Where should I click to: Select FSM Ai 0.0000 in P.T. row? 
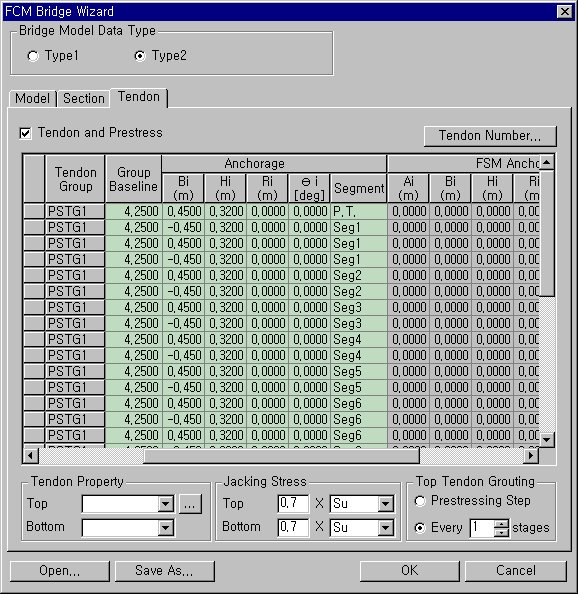click(409, 211)
